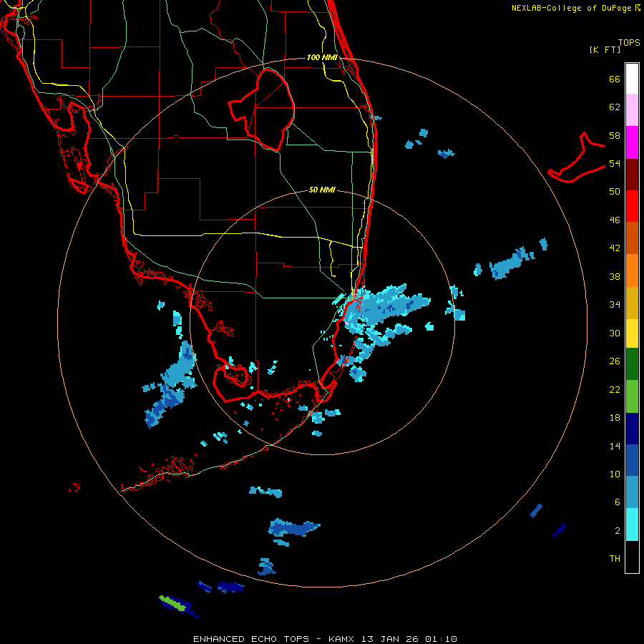
Task: Click the "50 NMI" range ring label
Action: [x=322, y=190]
